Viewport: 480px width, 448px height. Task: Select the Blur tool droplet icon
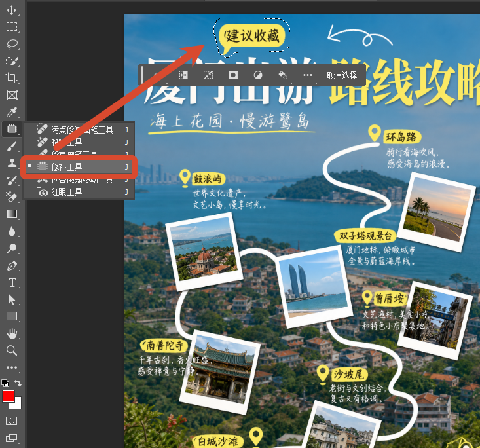click(12, 231)
